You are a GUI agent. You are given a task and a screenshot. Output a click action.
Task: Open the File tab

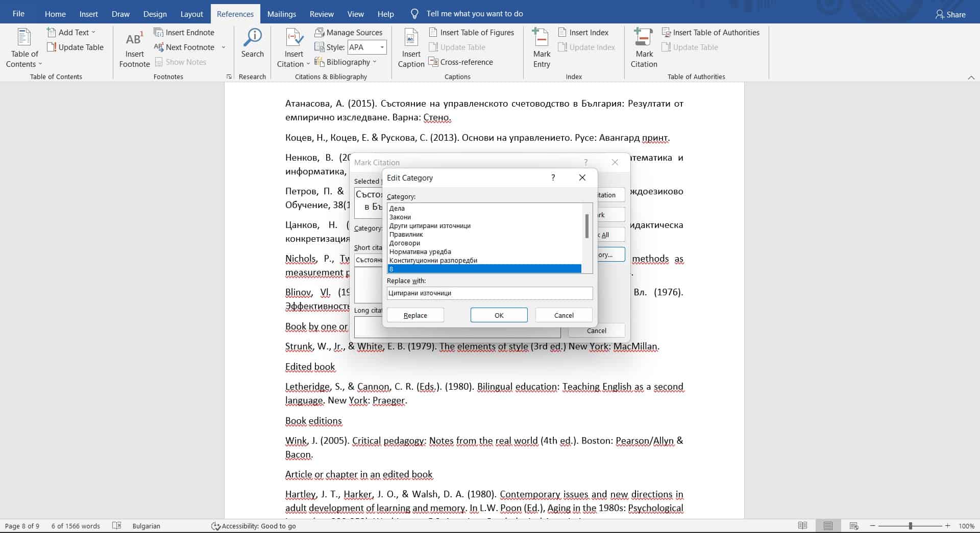(x=18, y=14)
